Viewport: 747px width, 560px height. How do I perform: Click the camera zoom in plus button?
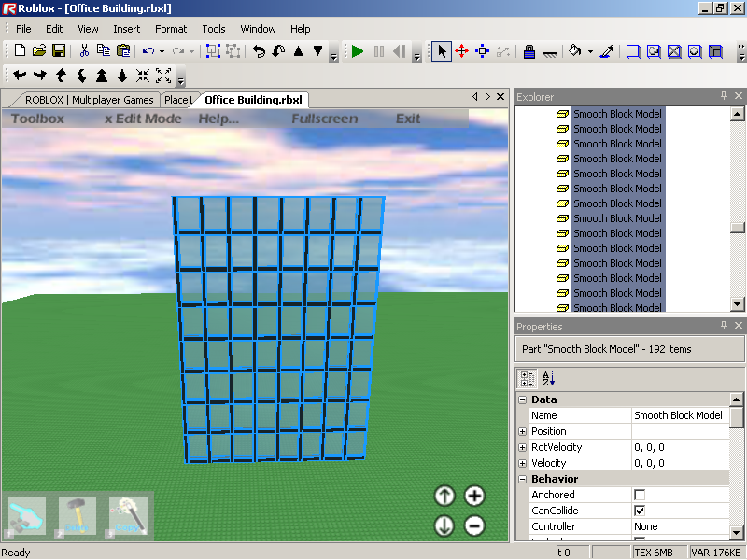point(474,497)
